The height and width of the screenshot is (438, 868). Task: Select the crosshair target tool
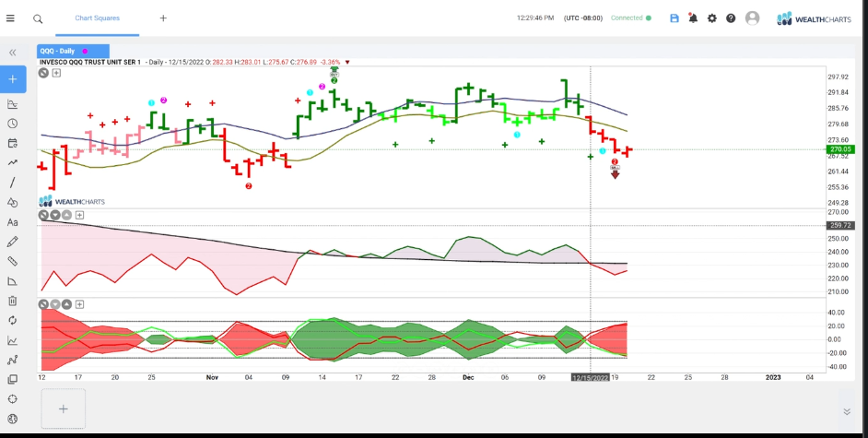click(x=13, y=399)
